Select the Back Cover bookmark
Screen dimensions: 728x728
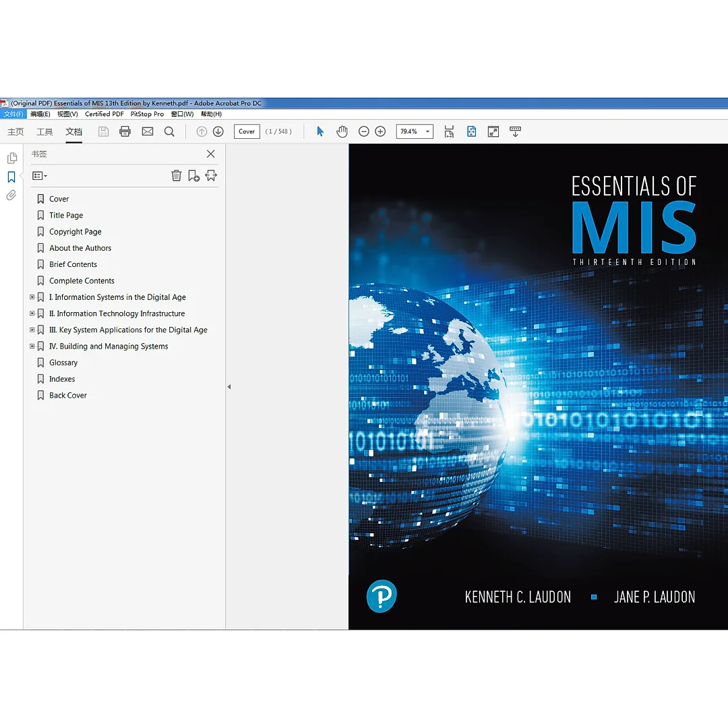click(x=68, y=395)
